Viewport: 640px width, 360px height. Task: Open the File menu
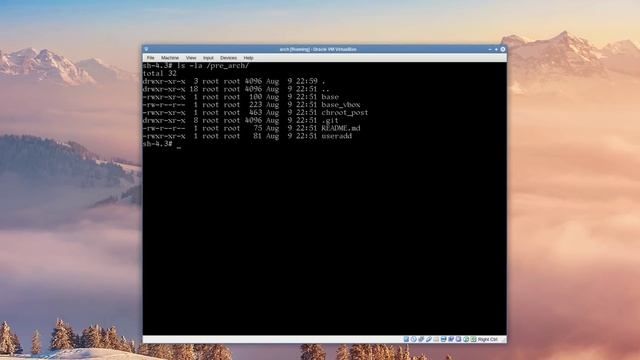[151, 58]
